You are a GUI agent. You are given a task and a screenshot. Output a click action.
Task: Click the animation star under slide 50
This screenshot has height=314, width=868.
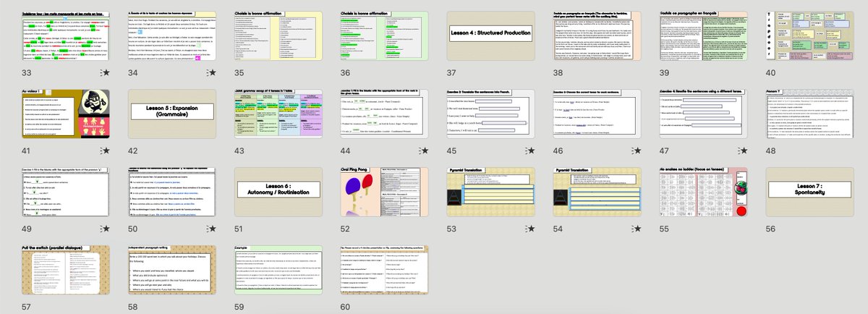(211, 228)
